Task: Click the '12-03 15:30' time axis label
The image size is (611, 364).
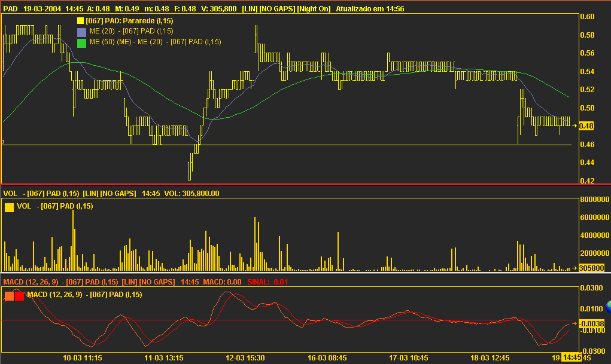Action: click(245, 358)
